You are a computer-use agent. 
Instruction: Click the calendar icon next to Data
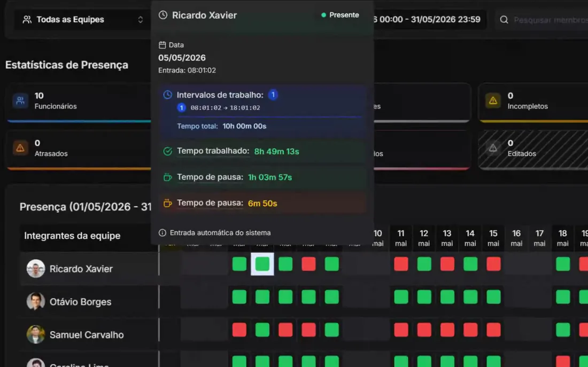[x=163, y=45]
